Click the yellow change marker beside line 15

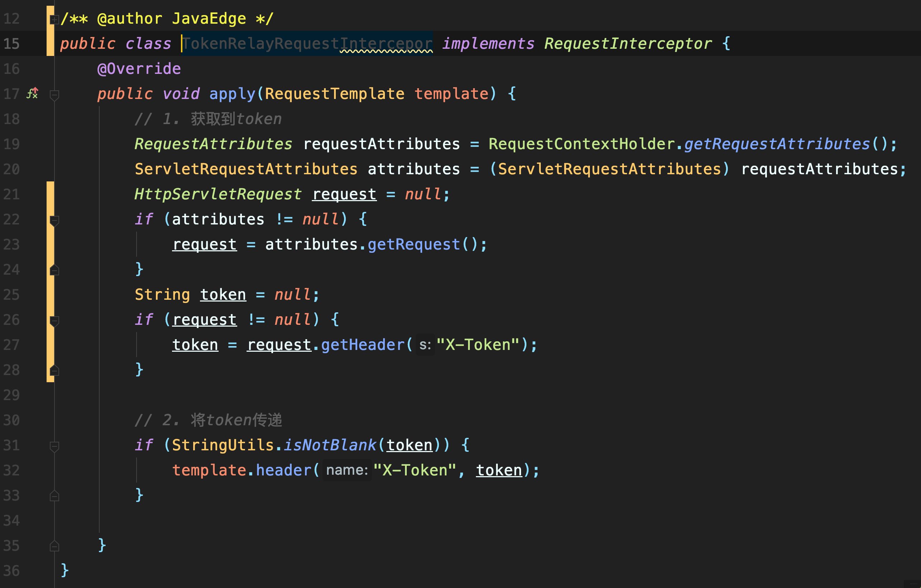pyautogui.click(x=50, y=44)
